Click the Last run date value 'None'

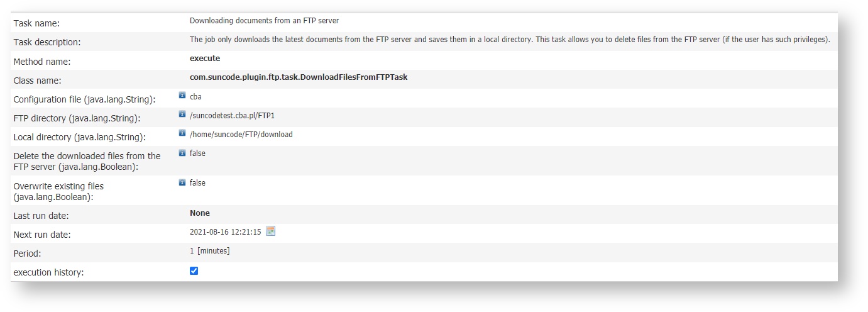(x=200, y=213)
